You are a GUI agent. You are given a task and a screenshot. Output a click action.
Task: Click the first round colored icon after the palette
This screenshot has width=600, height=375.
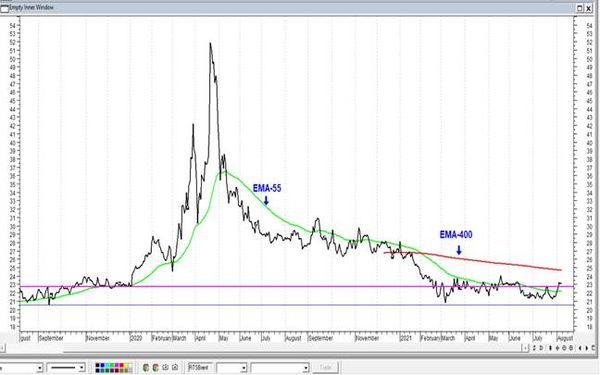pyautogui.click(x=146, y=368)
